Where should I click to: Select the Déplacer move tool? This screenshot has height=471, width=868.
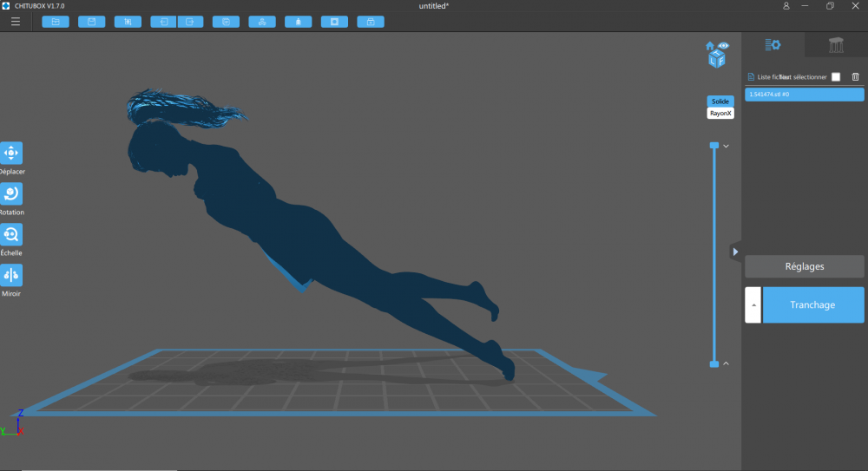[11, 153]
